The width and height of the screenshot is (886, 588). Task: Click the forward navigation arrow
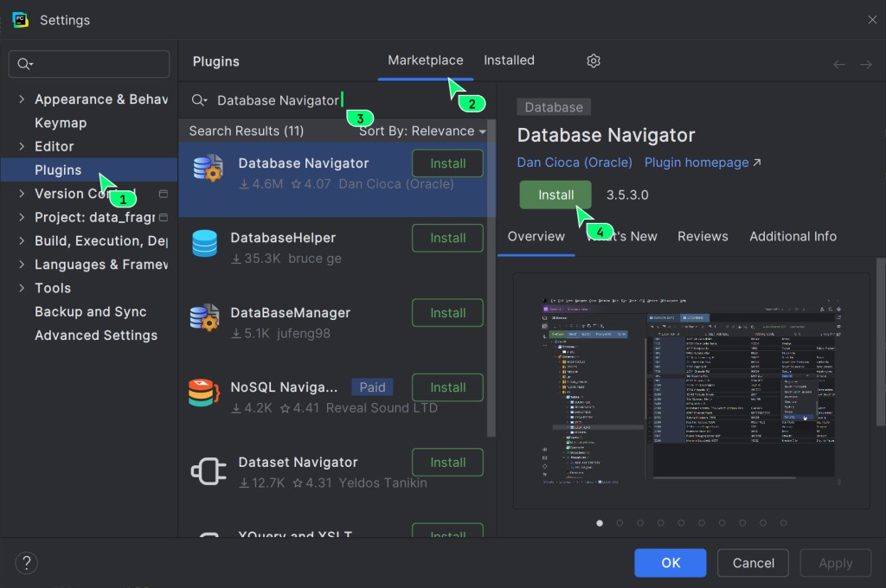click(x=865, y=65)
